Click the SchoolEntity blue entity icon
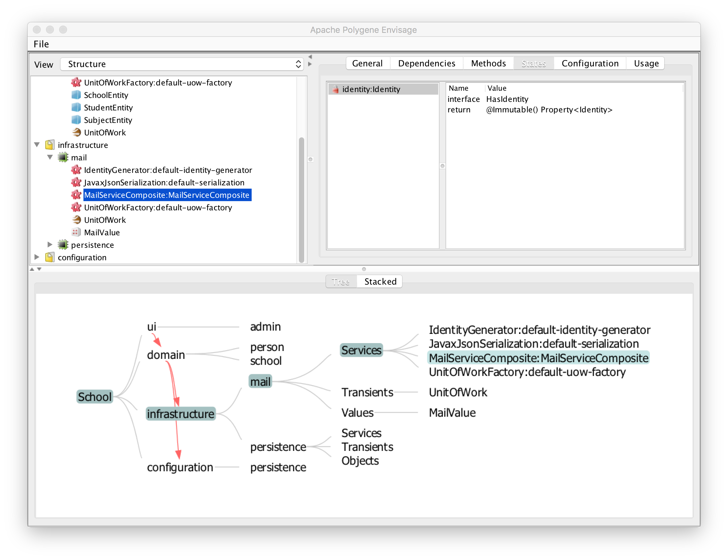This screenshot has width=728, height=560. [x=76, y=95]
